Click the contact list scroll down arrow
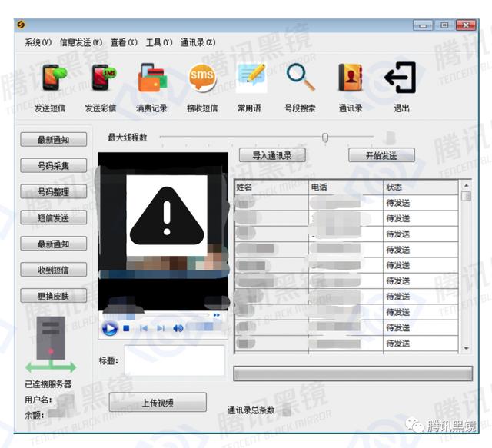This screenshot has width=492, height=448. tap(467, 349)
